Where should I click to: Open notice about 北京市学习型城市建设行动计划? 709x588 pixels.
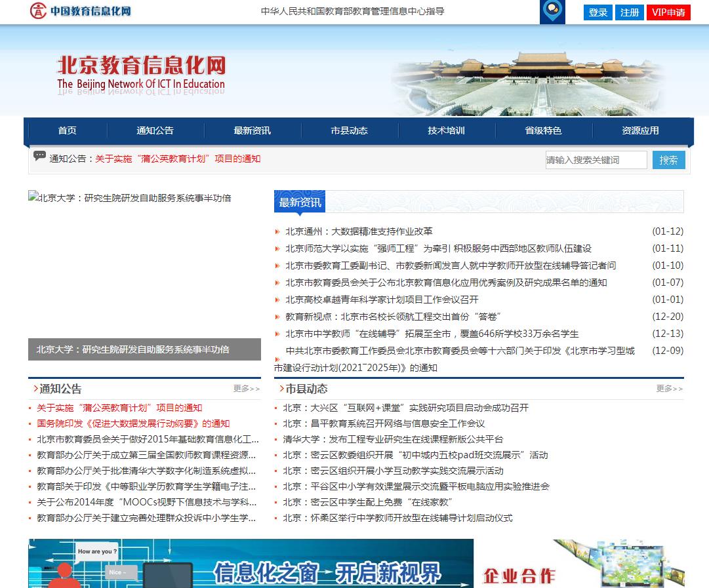tap(455, 359)
